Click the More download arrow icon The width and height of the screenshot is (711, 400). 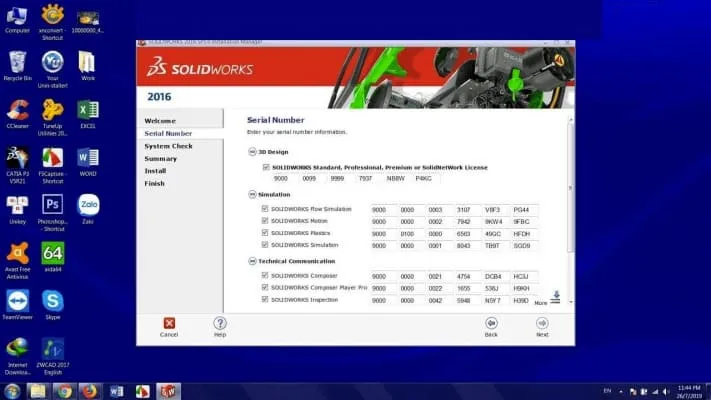(556, 298)
